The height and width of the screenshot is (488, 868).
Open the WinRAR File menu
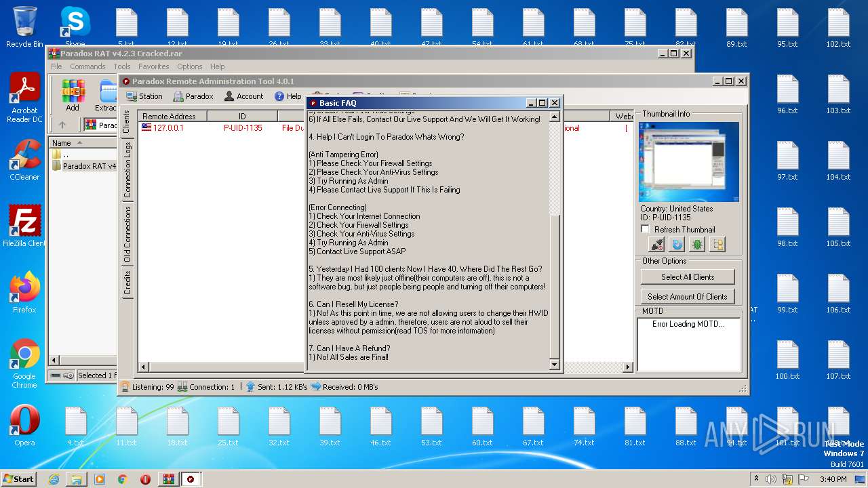pos(56,66)
